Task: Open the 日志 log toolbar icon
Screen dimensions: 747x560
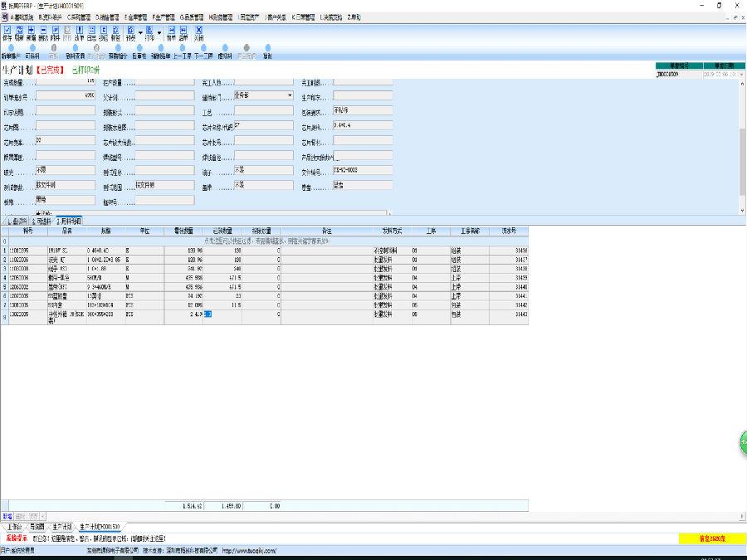Action: (x=91, y=33)
